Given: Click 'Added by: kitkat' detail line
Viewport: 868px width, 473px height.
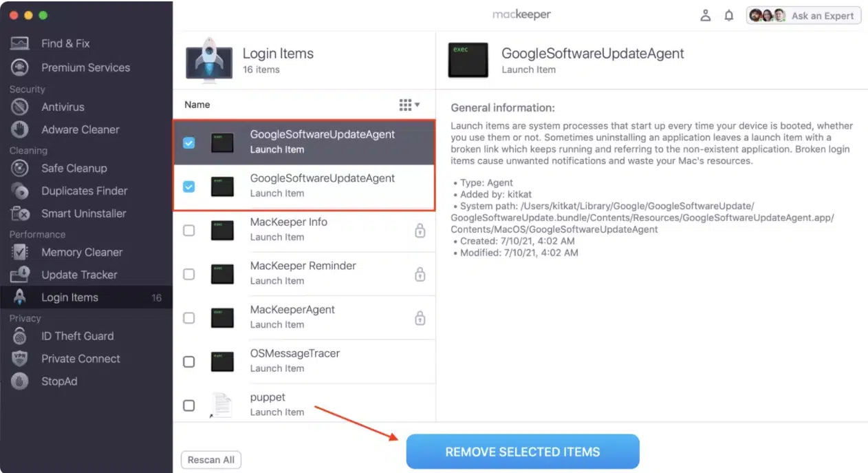Looking at the screenshot, I should coord(492,195).
